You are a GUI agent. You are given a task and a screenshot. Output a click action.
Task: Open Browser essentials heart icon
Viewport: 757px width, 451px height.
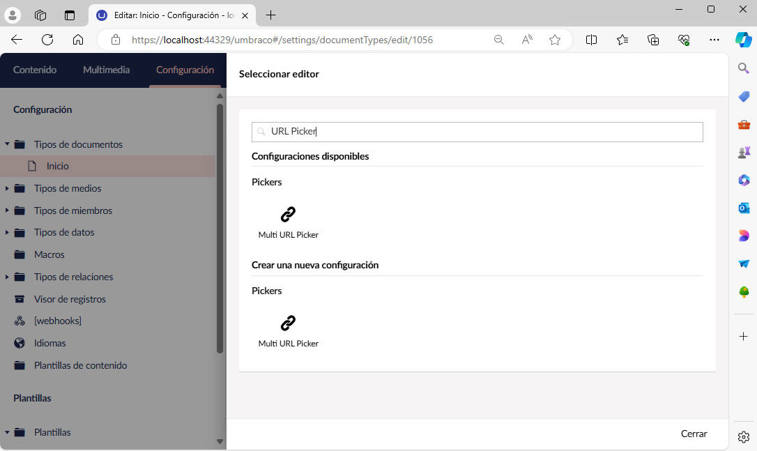pyautogui.click(x=684, y=40)
